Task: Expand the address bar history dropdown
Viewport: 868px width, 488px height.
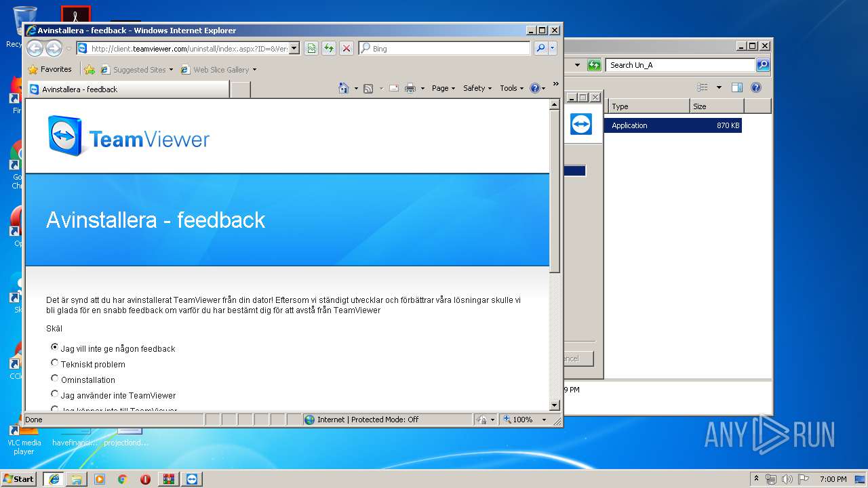Action: click(294, 48)
